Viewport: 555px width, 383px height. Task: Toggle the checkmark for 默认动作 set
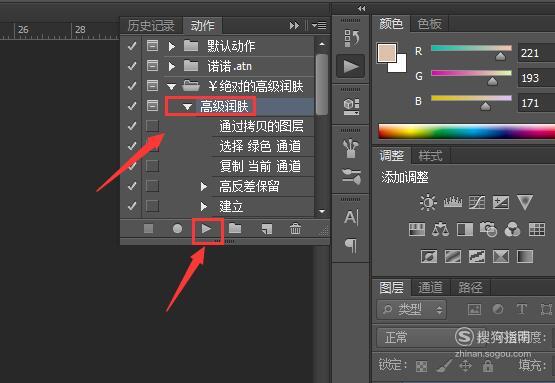point(132,46)
